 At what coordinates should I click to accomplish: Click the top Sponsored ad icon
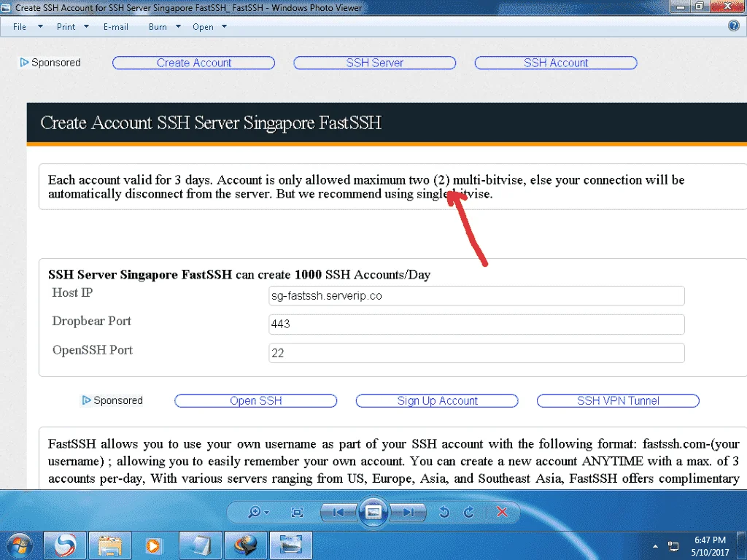[x=24, y=63]
